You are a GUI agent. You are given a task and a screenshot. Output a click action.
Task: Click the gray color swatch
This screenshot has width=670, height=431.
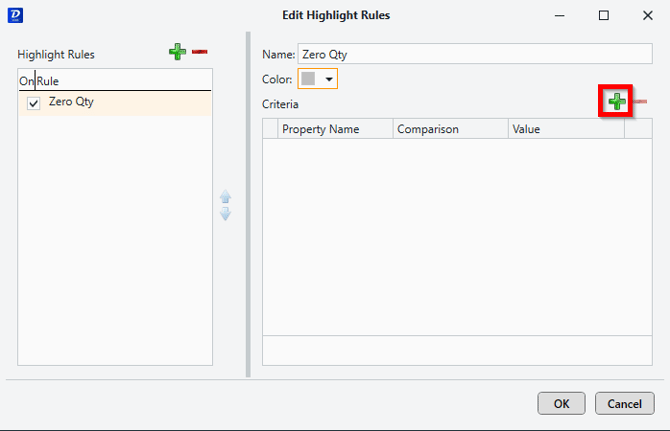pyautogui.click(x=309, y=79)
